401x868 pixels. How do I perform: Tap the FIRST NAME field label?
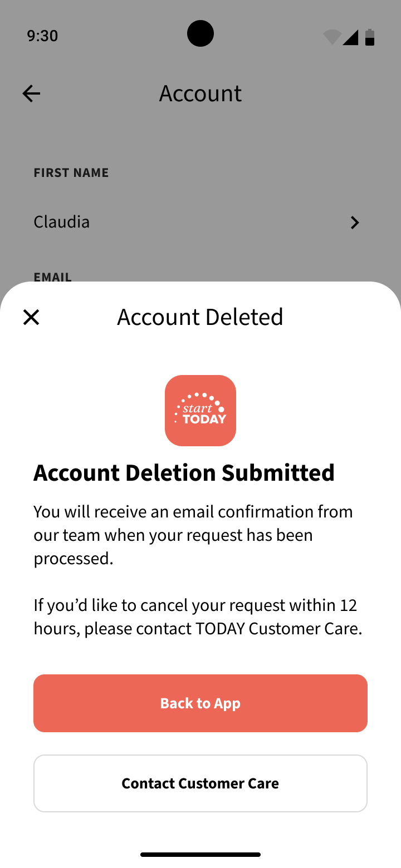[71, 172]
